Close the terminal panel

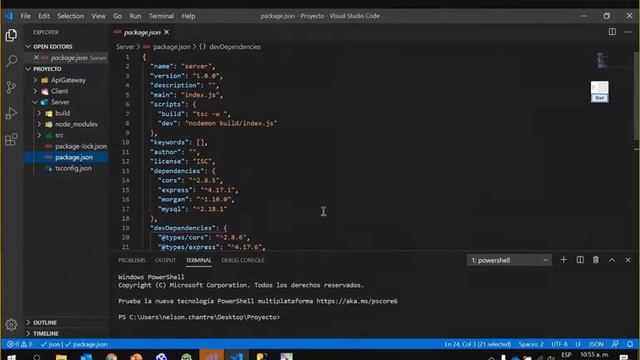(628, 260)
